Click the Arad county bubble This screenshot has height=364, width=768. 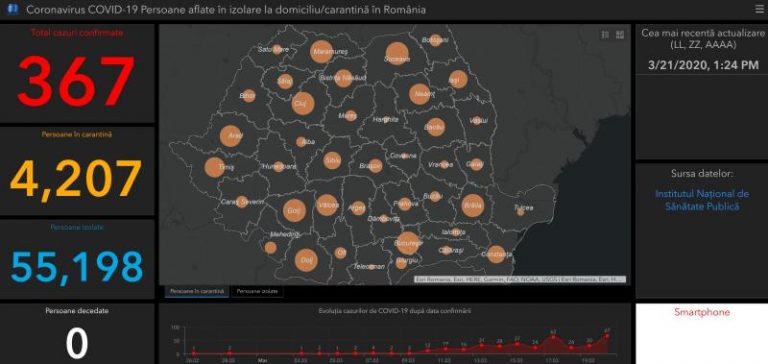[231, 136]
